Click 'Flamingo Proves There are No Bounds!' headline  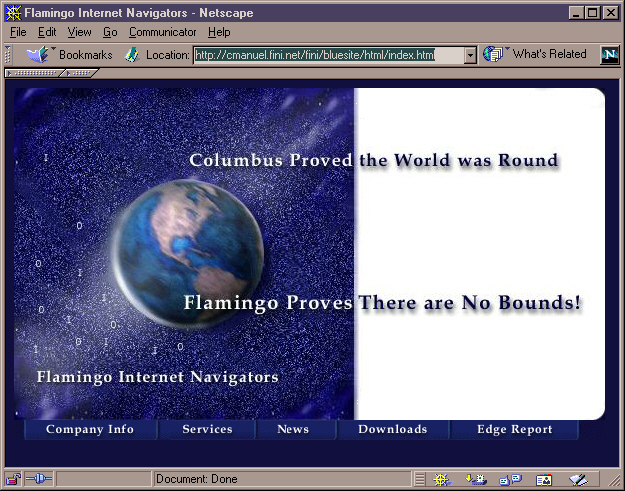[x=382, y=302]
